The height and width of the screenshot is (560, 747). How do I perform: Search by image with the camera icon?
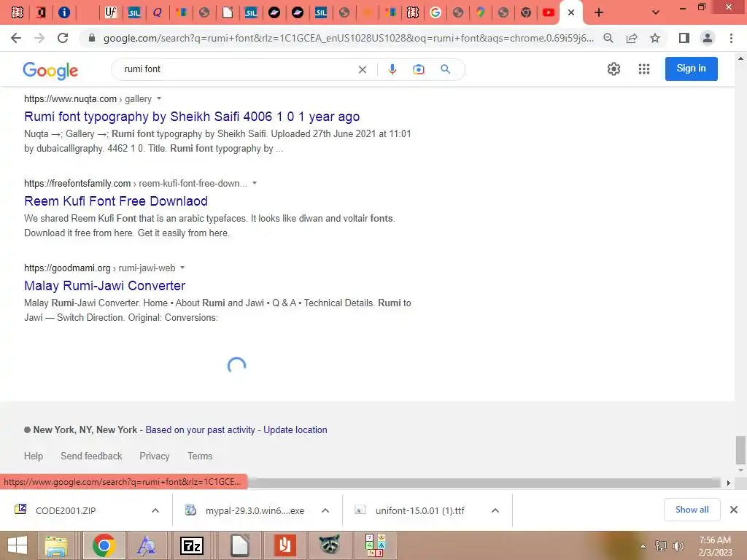pyautogui.click(x=418, y=69)
